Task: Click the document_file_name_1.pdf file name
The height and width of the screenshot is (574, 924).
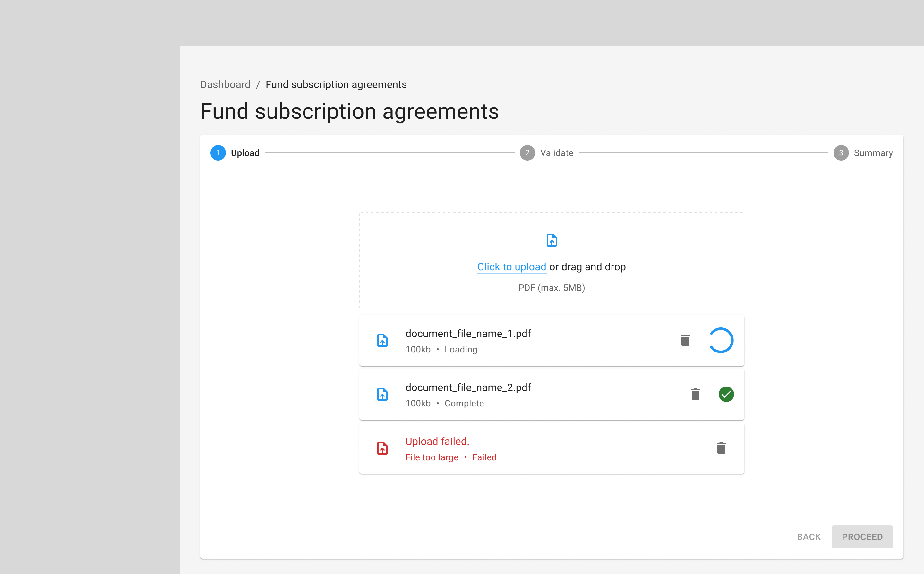Action: pyautogui.click(x=468, y=334)
